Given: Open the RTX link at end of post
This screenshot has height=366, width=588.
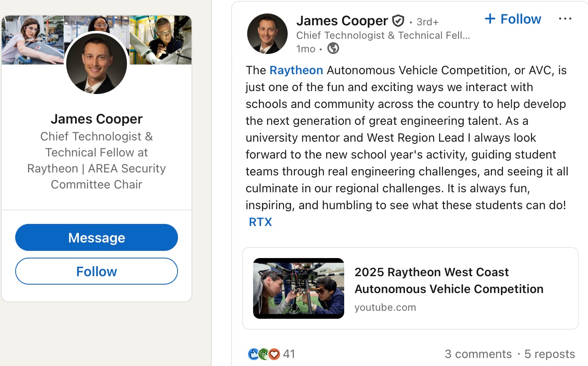Looking at the screenshot, I should (260, 222).
